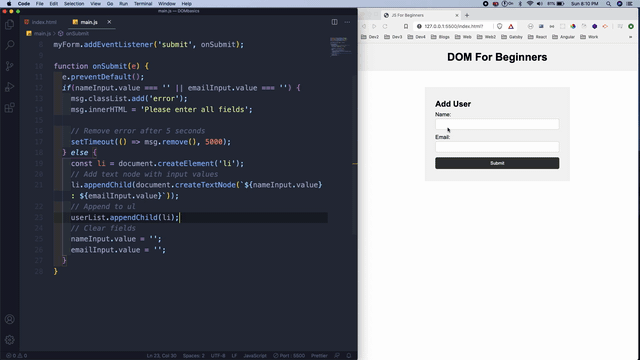Viewport: 640px width, 360px height.
Task: Open the File menu
Action: click(x=40, y=4)
